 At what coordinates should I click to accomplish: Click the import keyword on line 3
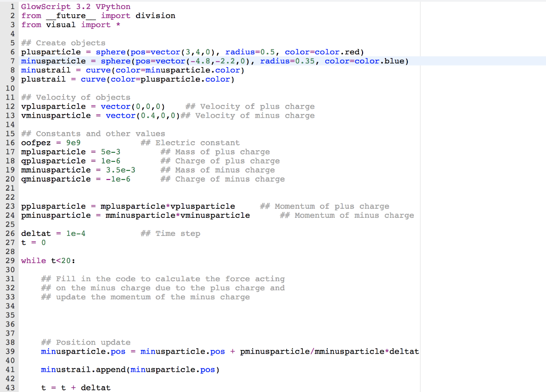point(96,24)
